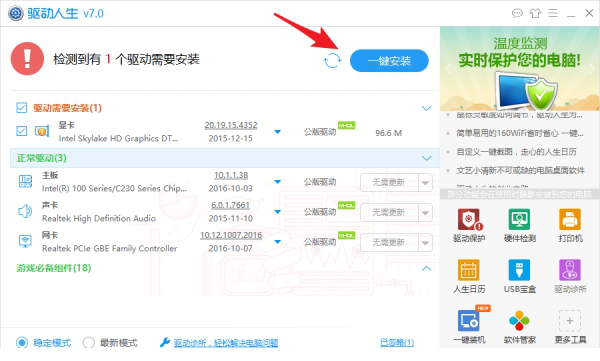Open the 人生日历 tool

click(469, 276)
